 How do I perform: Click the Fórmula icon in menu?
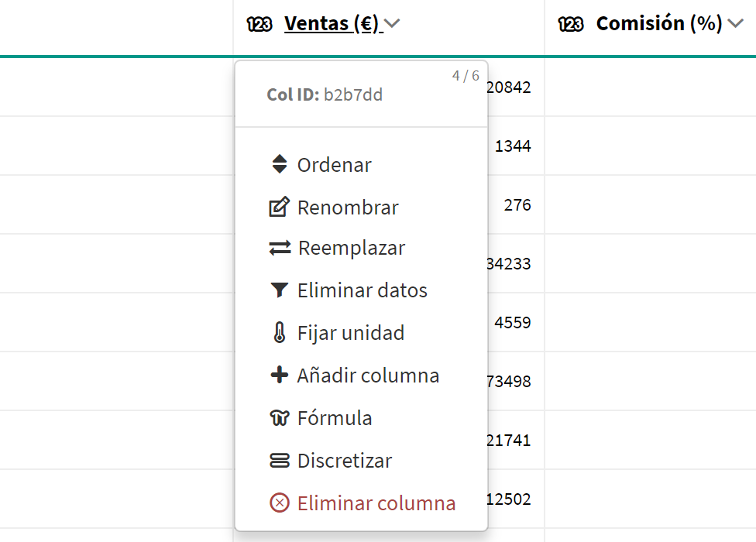(279, 418)
